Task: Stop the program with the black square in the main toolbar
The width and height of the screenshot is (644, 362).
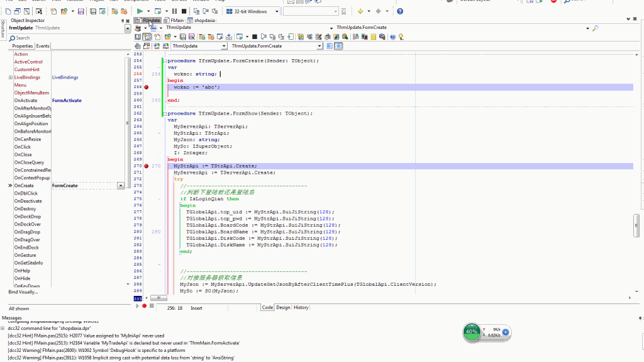Action: coord(184,11)
